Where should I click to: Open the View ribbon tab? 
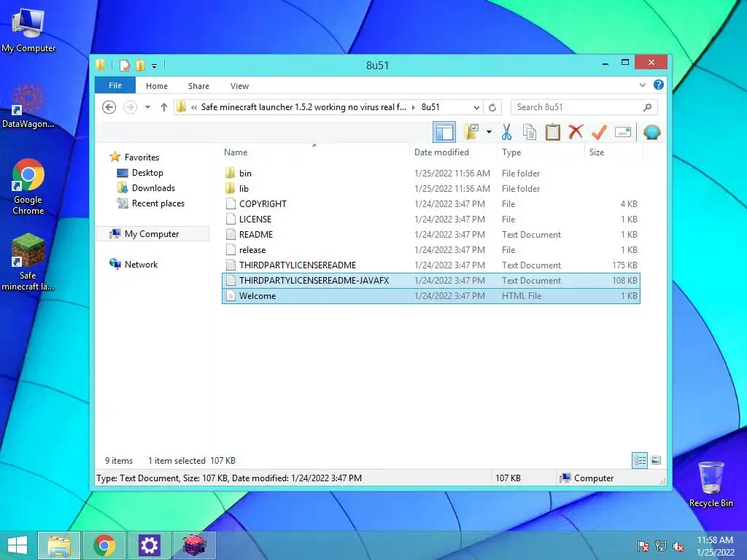[239, 86]
